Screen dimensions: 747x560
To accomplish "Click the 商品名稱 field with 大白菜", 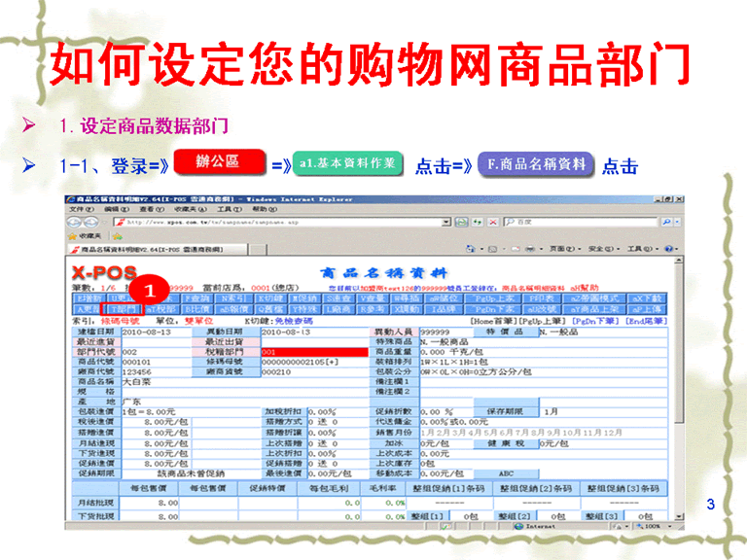I will click(x=245, y=382).
